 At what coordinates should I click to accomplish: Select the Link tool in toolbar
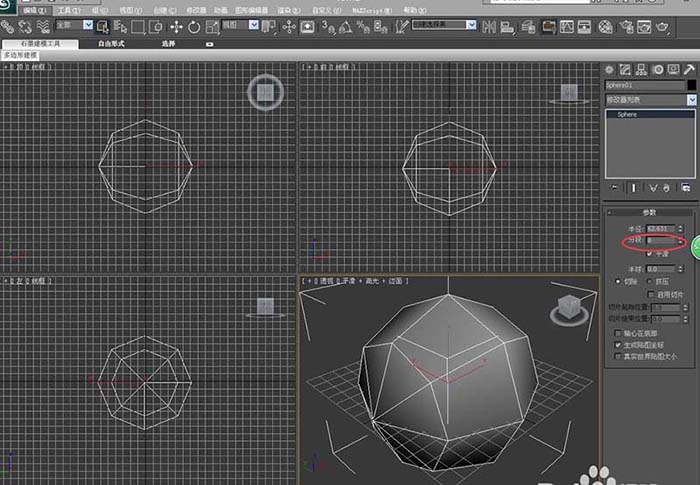pos(7,27)
